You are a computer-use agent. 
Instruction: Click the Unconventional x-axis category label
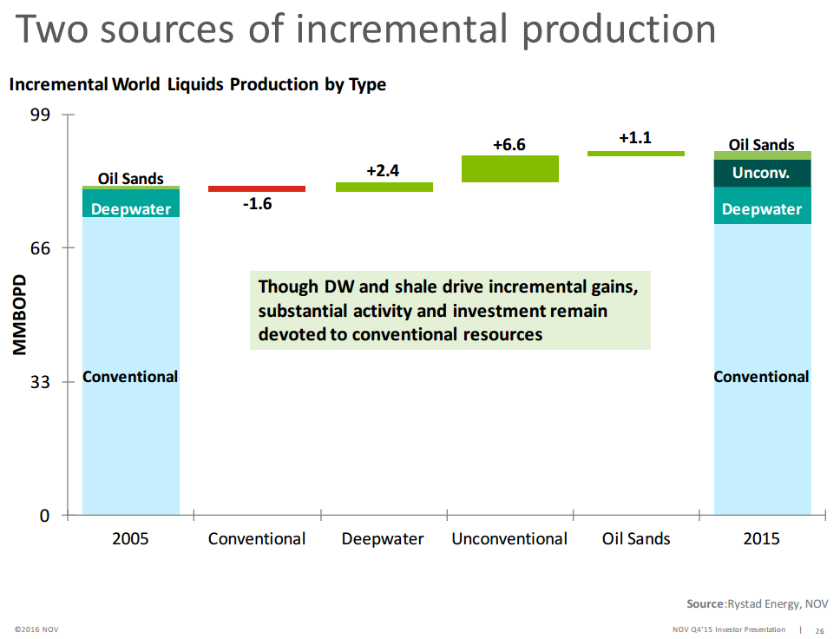(509, 538)
